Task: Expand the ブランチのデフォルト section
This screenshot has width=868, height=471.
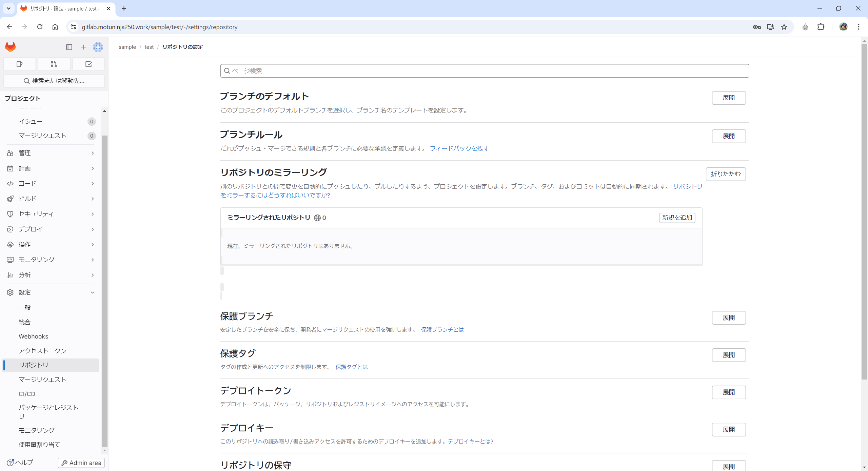Action: (x=728, y=98)
